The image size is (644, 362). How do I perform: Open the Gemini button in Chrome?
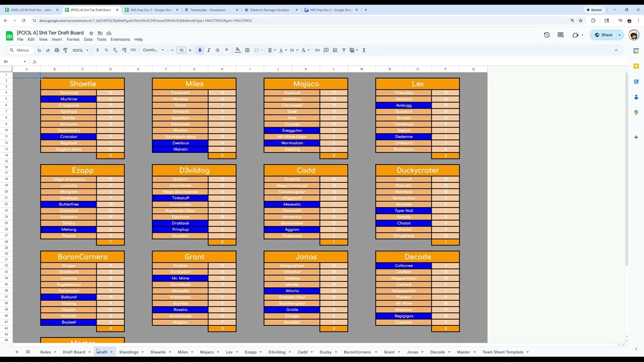[x=594, y=10]
